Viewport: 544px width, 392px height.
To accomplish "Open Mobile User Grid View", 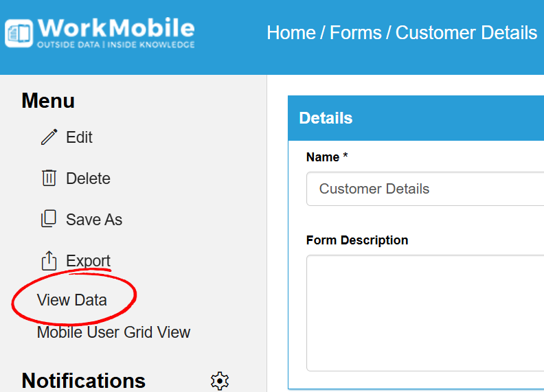I will (x=113, y=332).
